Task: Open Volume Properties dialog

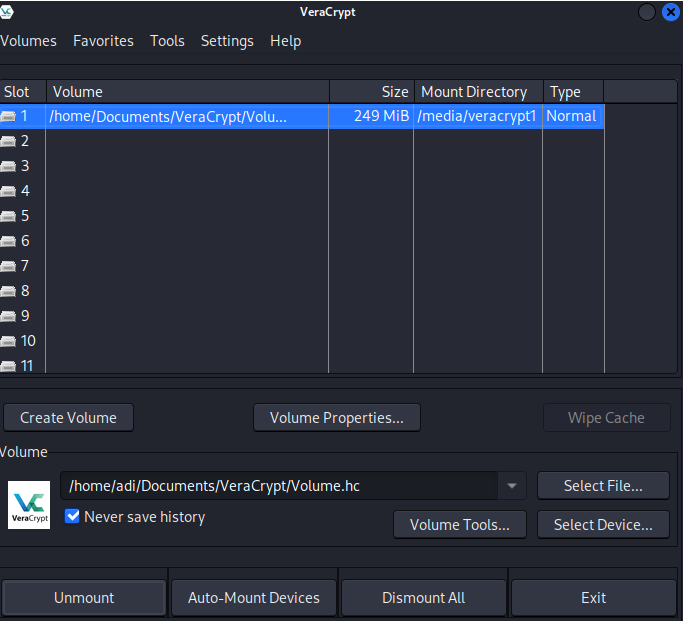Action: [337, 418]
